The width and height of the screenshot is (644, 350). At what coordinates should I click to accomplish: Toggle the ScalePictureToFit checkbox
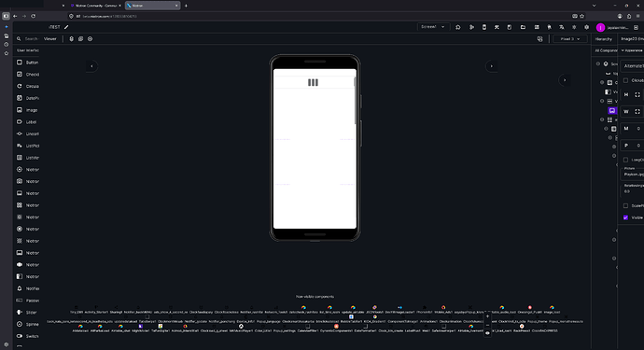coord(625,206)
